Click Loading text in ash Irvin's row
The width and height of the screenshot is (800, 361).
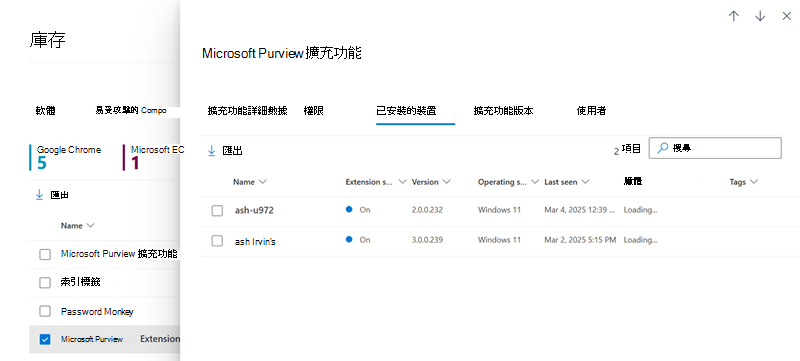coord(640,240)
